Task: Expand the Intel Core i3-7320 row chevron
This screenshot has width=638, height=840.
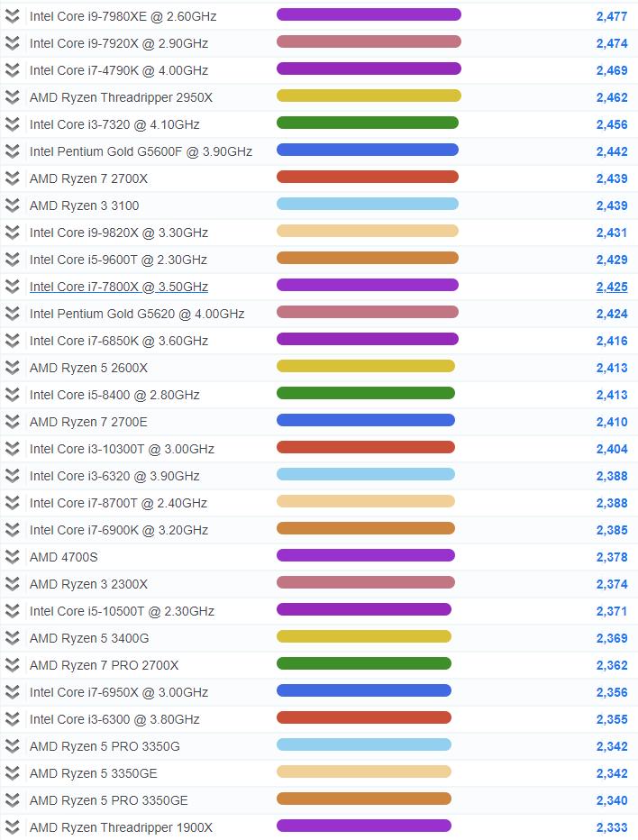Action: click(x=13, y=124)
